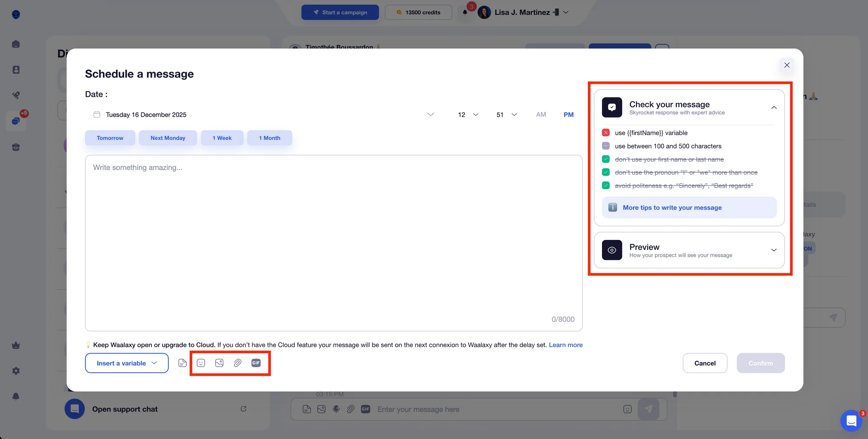Image resolution: width=868 pixels, height=439 pixels.
Task: Click the Preview eye icon
Action: [x=612, y=250]
